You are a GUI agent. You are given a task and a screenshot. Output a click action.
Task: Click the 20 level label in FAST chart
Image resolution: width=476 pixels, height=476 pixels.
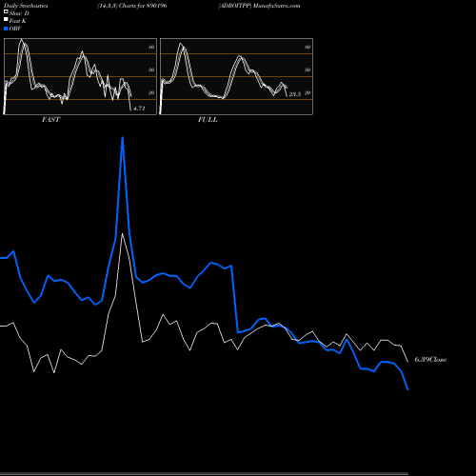tap(151, 92)
